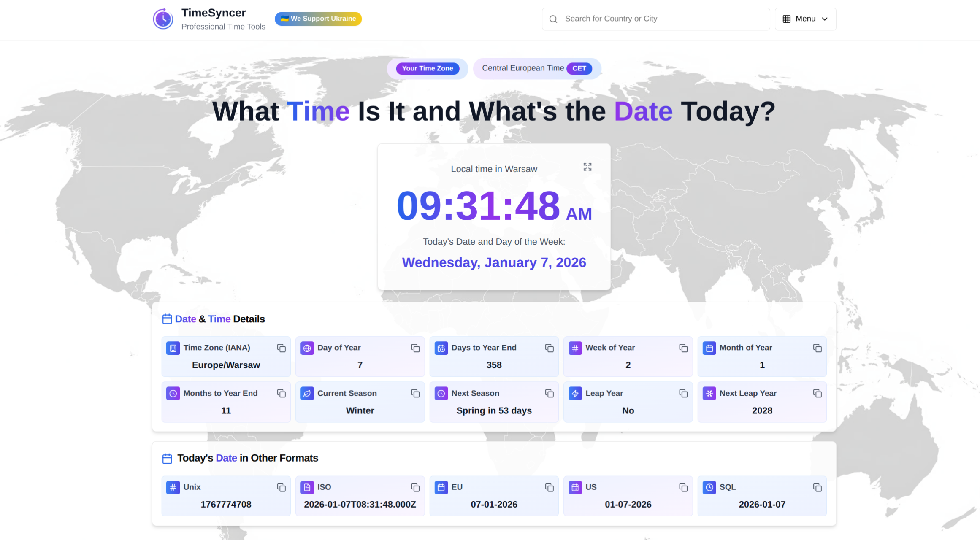Copy the Week of Year value
The height and width of the screenshot is (540, 980).
(683, 348)
